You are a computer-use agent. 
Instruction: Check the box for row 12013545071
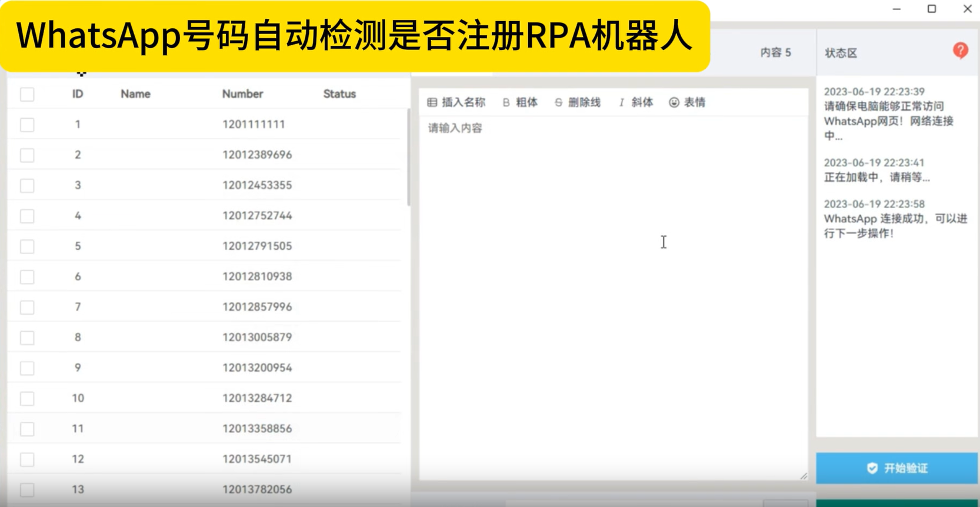[27, 459]
